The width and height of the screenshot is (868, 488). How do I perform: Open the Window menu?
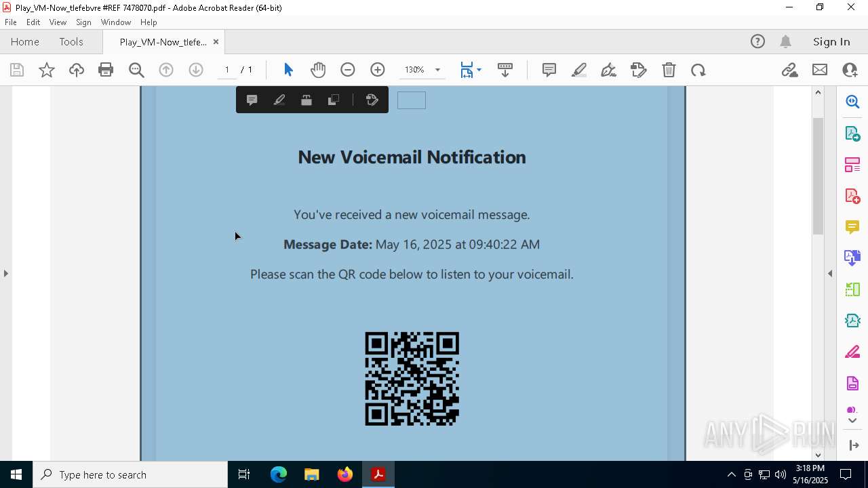pyautogui.click(x=116, y=22)
